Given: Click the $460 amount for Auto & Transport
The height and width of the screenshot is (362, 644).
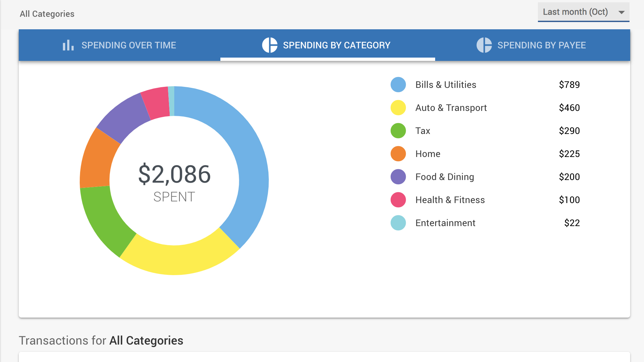Looking at the screenshot, I should 569,108.
